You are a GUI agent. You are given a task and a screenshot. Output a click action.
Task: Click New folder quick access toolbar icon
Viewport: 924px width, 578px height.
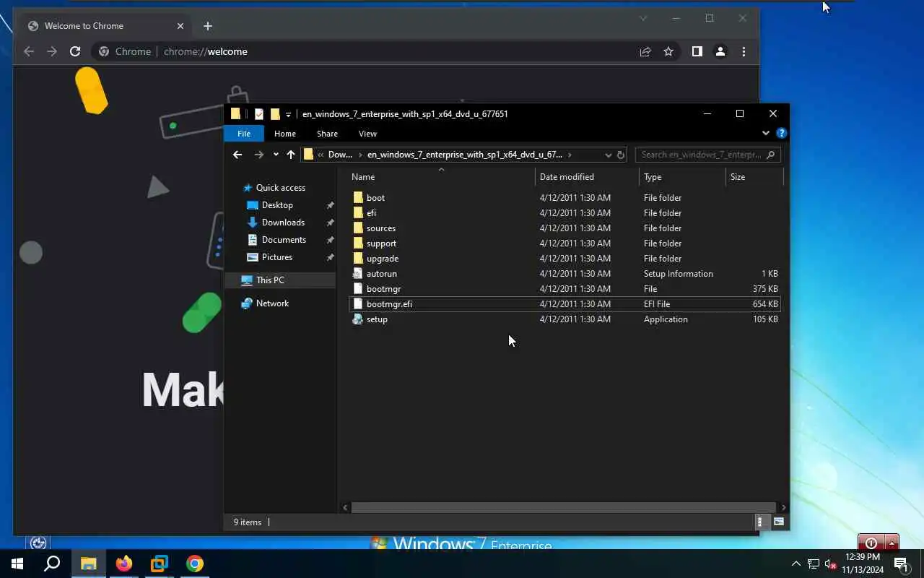(x=275, y=113)
